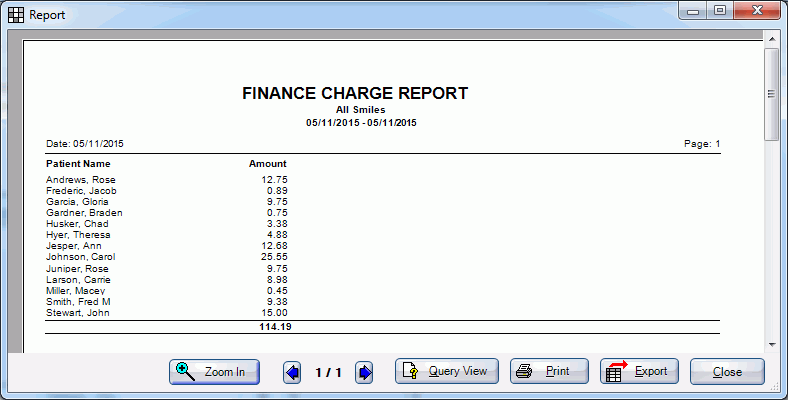Close the report with the Close button
Viewport: 788px width, 400px height.
pos(727,372)
